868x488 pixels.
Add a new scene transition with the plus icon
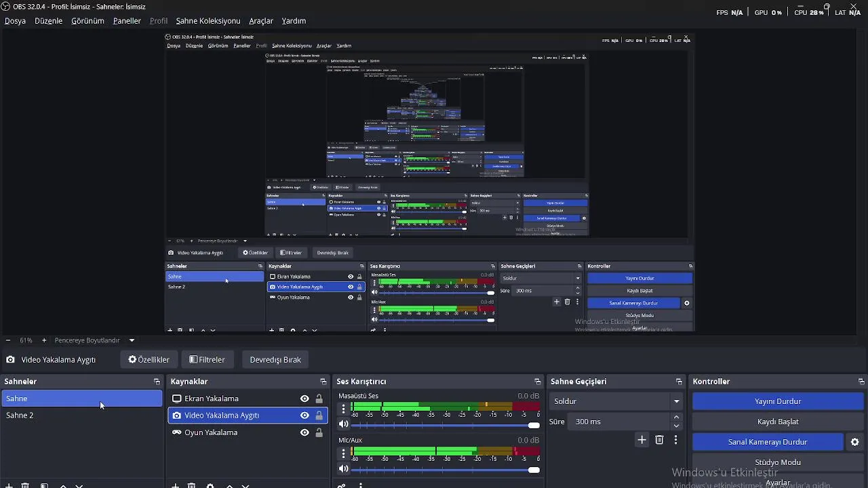tap(642, 440)
